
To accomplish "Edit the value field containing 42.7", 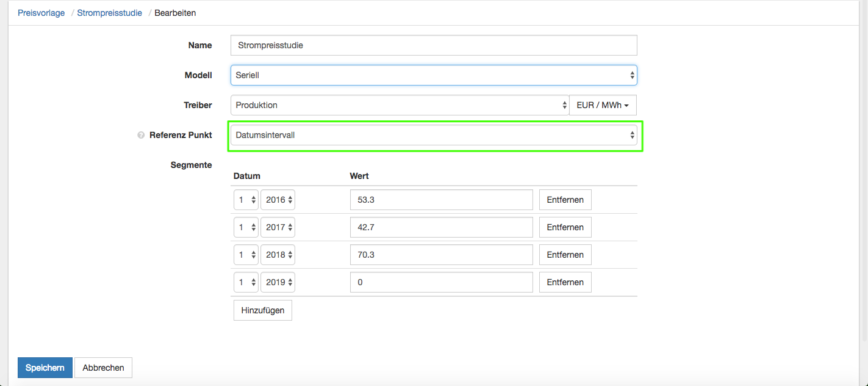I will (442, 227).
